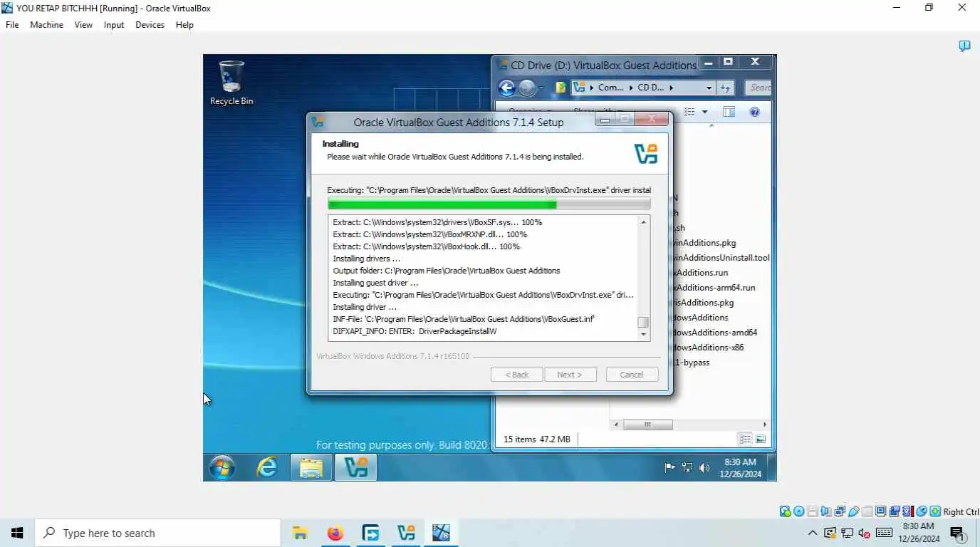Click CD Drive breadcrumb in address bar
The width and height of the screenshot is (980, 547).
click(650, 88)
